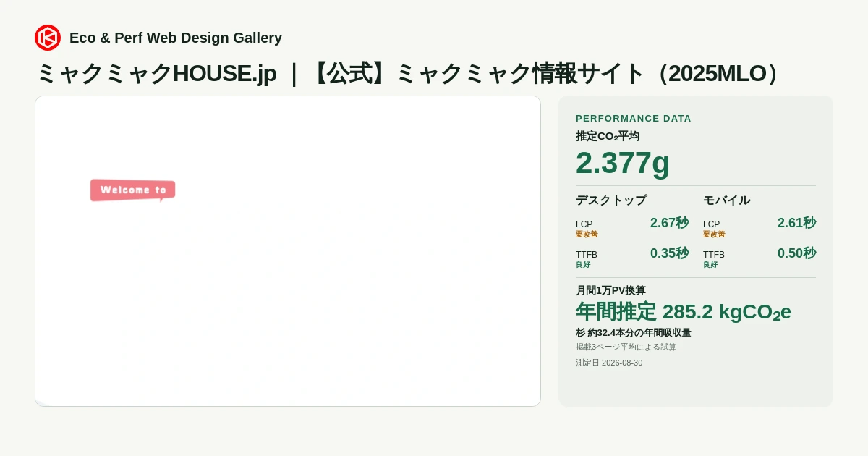Click the red hexagon gallery logo icon
The height and width of the screenshot is (456, 868).
(48, 38)
